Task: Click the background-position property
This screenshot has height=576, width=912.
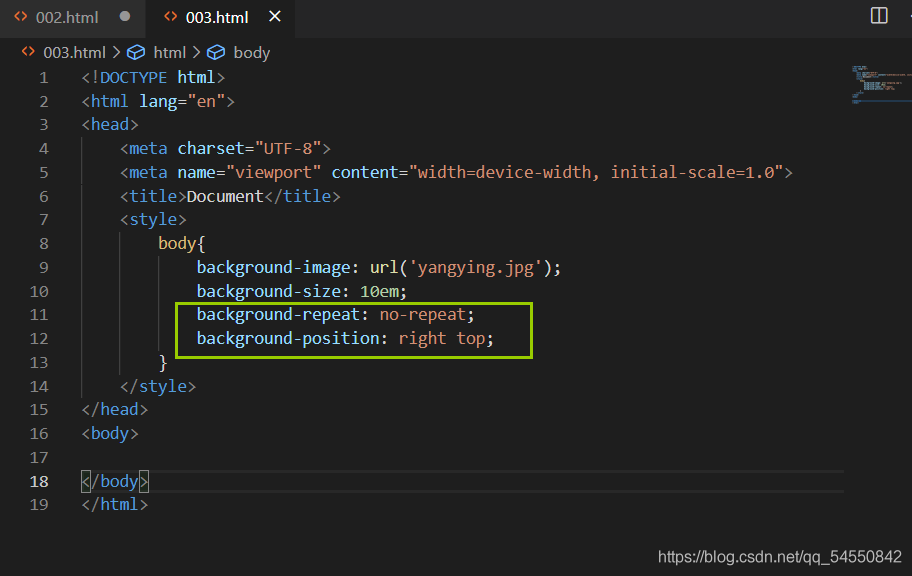Action: [288, 339]
